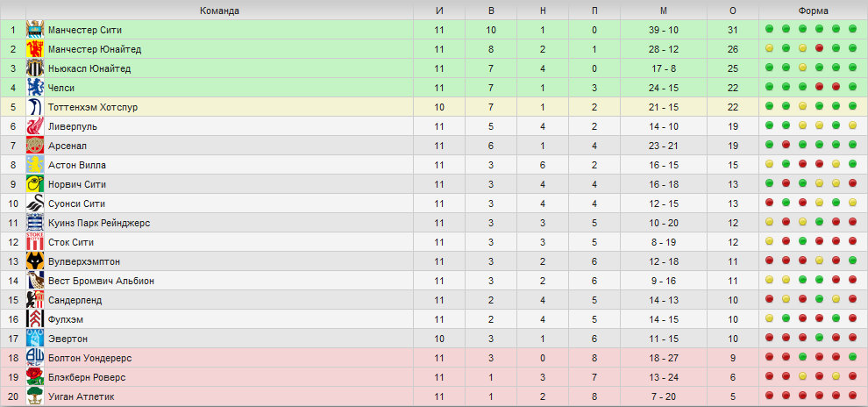Viewport: 868px width, 407px height.
Task: Sort table by the Команда column header
Action: (x=220, y=11)
